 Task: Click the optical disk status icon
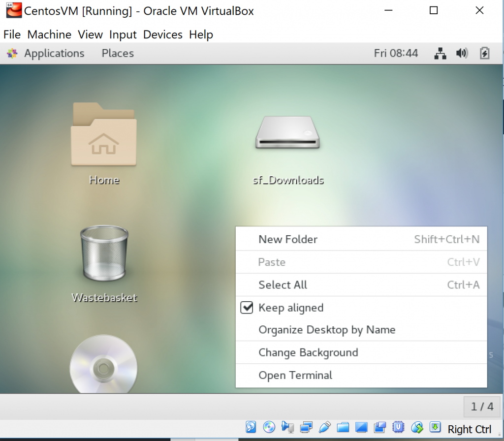click(x=269, y=427)
